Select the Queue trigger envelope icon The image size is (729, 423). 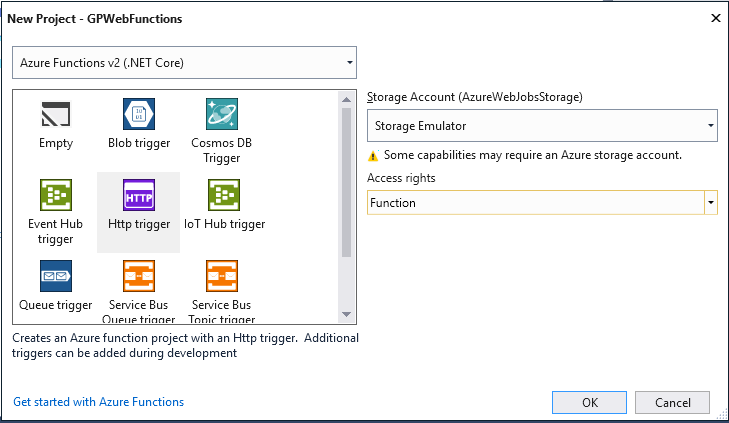click(56, 276)
